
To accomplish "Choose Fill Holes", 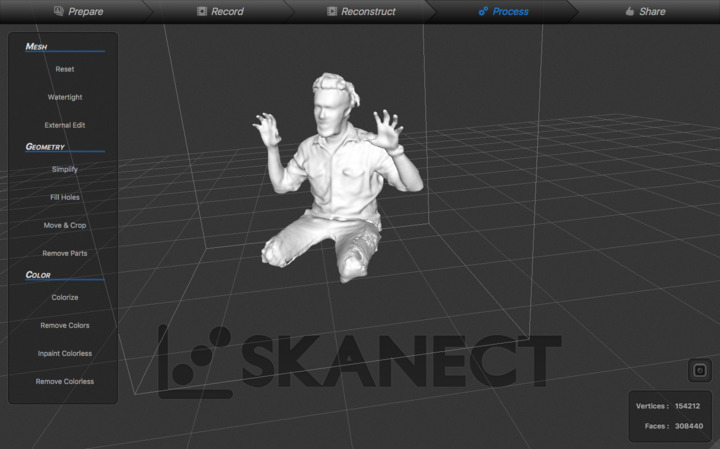I will pos(65,197).
